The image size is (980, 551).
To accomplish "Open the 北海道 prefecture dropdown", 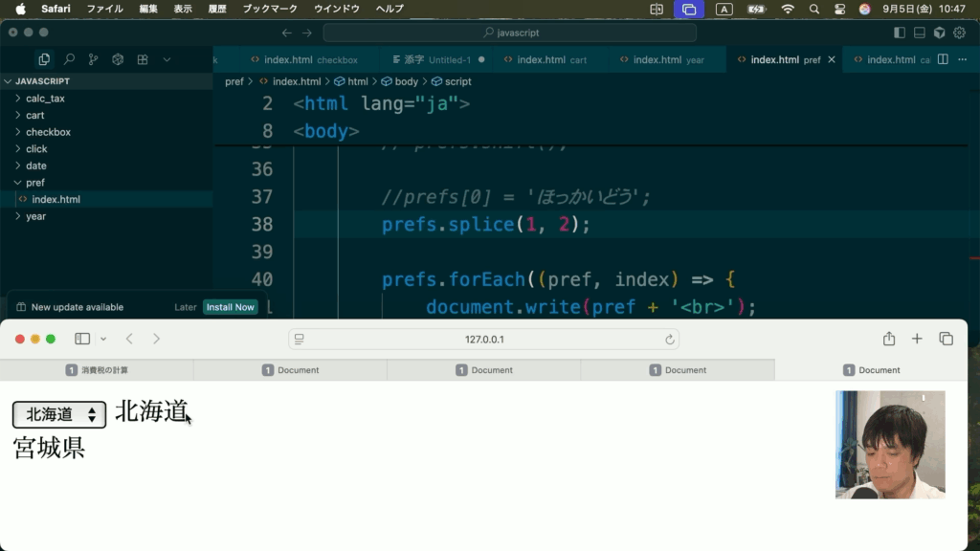I will pyautogui.click(x=59, y=414).
